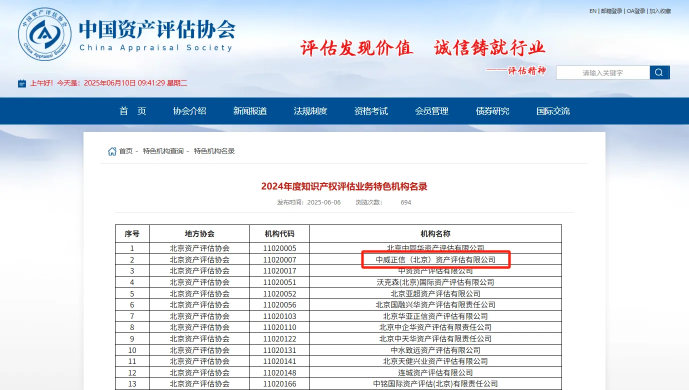Click the 序号 column header
Image resolution: width=689 pixels, height=390 pixels.
point(132,234)
